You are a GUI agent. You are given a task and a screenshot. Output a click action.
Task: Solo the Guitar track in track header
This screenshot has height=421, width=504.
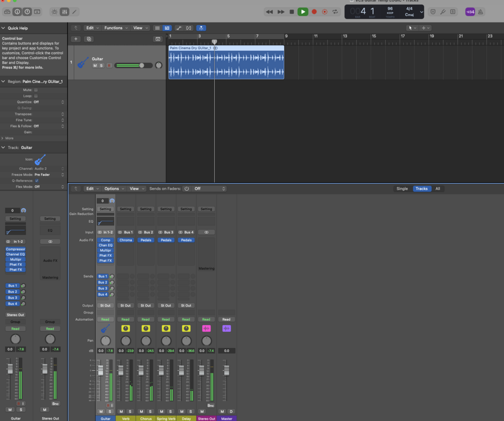click(x=101, y=66)
